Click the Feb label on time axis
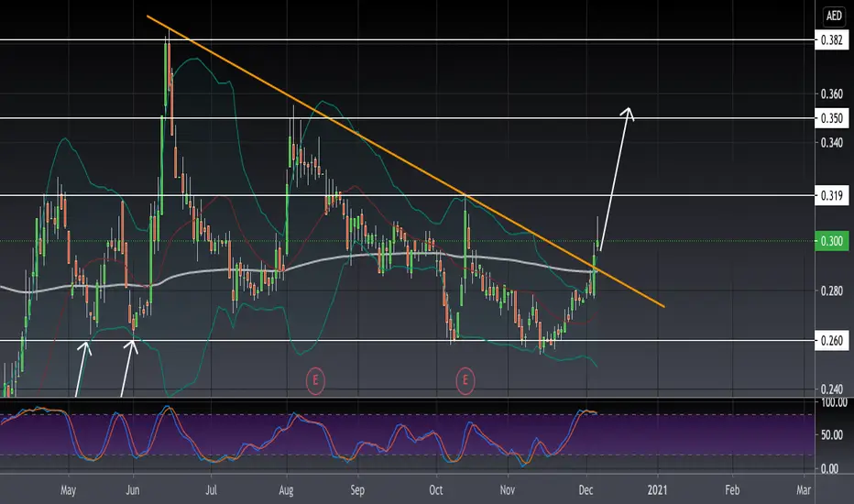Image resolution: width=854 pixels, height=504 pixels. pyautogui.click(x=732, y=490)
